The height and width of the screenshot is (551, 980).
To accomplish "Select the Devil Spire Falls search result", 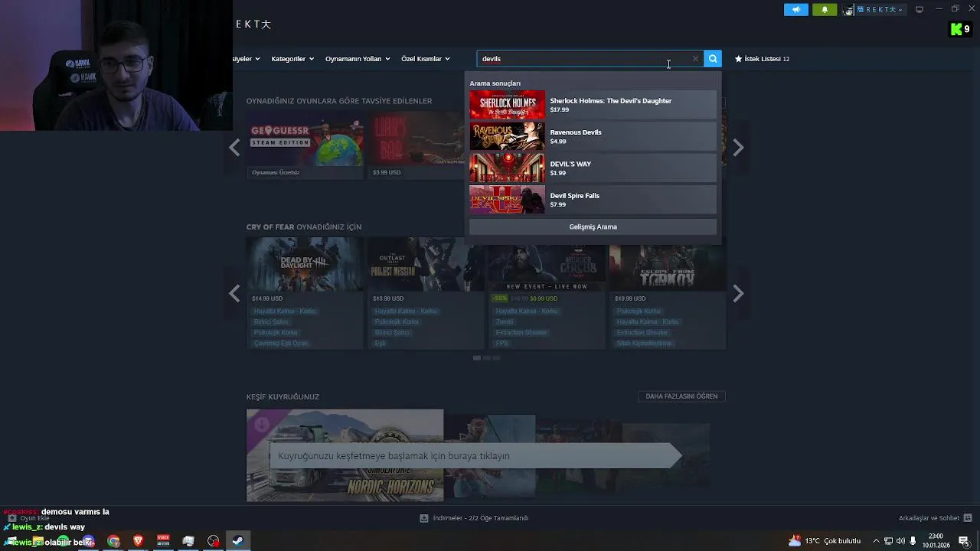I will 593,200.
